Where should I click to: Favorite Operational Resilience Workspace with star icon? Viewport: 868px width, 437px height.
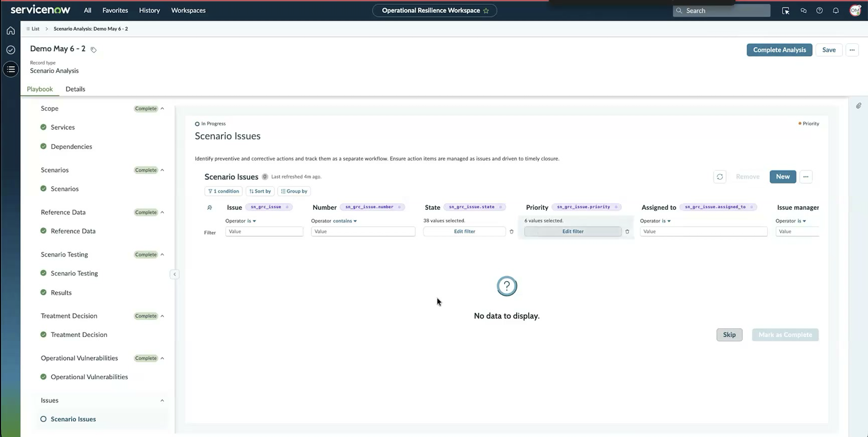tap(486, 11)
